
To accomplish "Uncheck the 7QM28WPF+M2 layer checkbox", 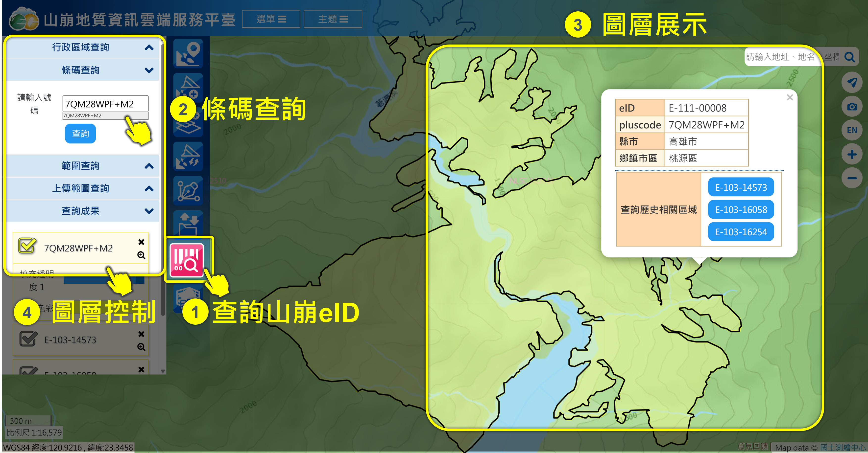I will pos(27,246).
